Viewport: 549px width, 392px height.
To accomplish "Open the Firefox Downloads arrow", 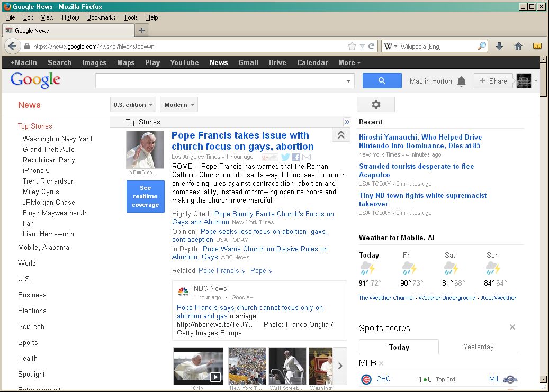I will 499,46.
